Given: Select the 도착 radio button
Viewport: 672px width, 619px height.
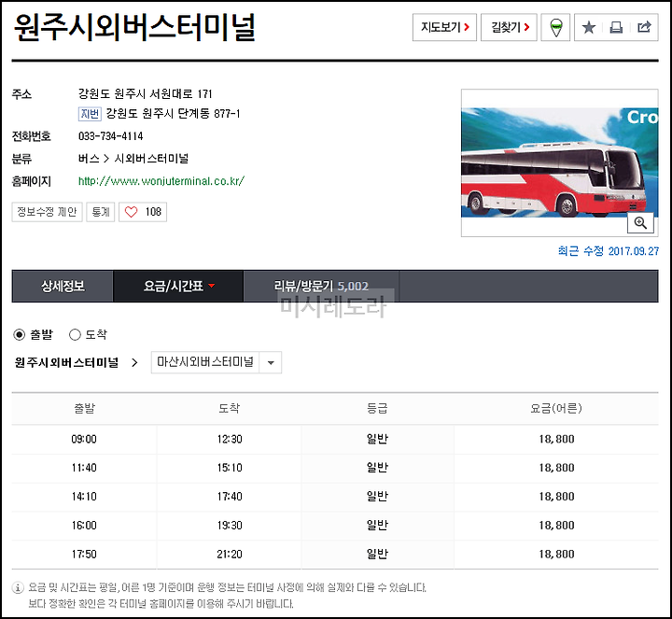Looking at the screenshot, I should (x=75, y=334).
